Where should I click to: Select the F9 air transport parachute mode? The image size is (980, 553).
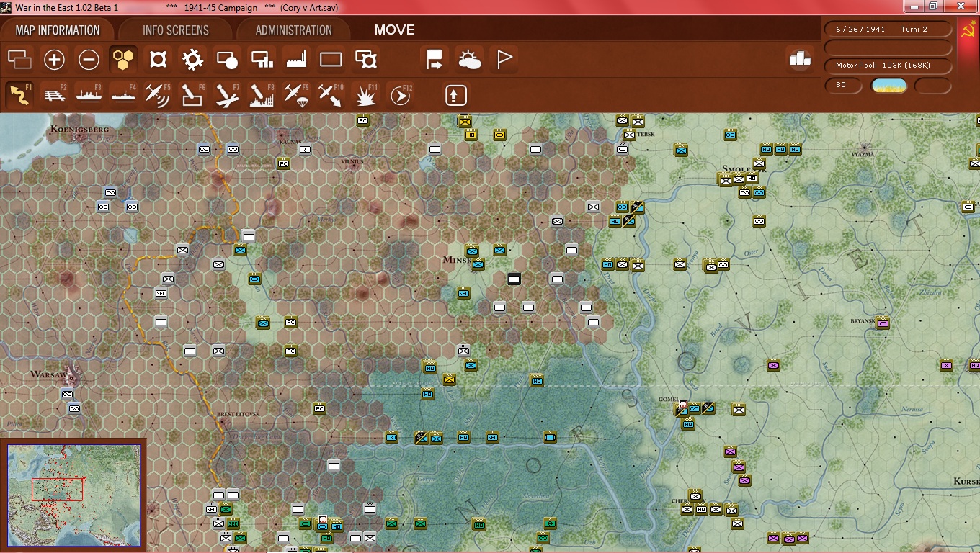[295, 94]
